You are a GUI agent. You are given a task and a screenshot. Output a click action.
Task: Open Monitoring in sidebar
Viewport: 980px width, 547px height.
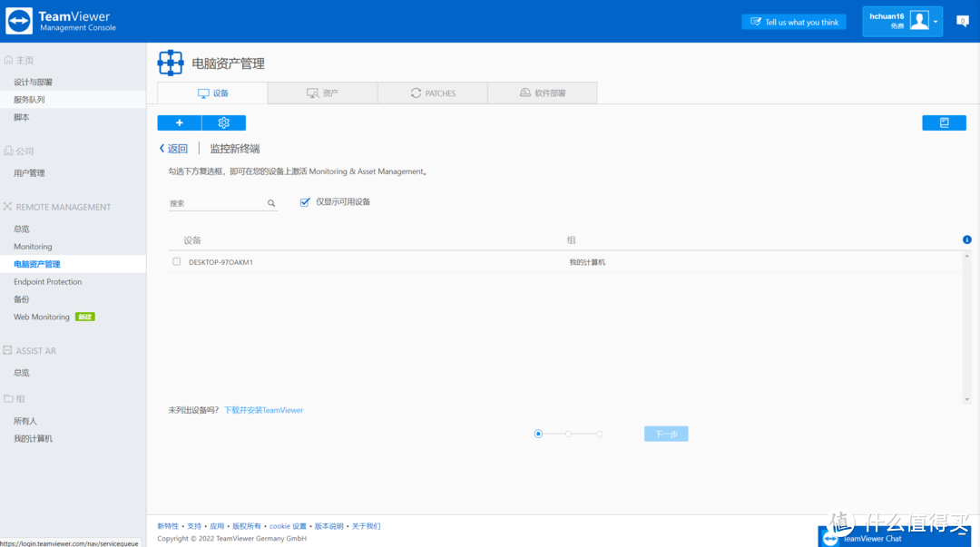click(34, 247)
